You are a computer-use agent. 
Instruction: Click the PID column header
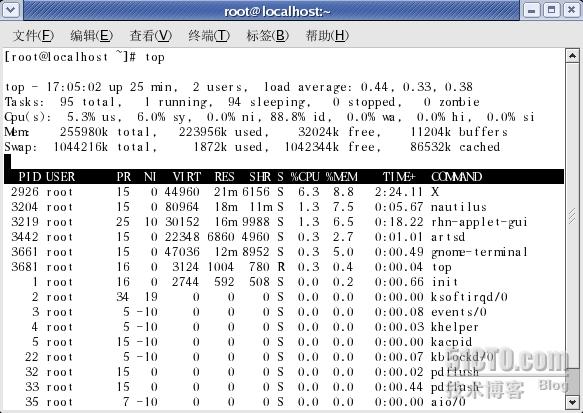coord(30,177)
